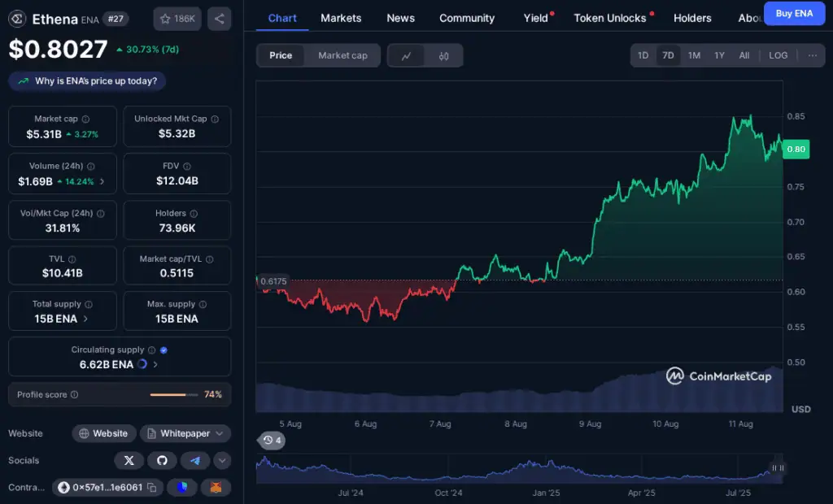Select the Market cap chart toggle
Viewport: 833px width, 504px height.
[x=342, y=55]
